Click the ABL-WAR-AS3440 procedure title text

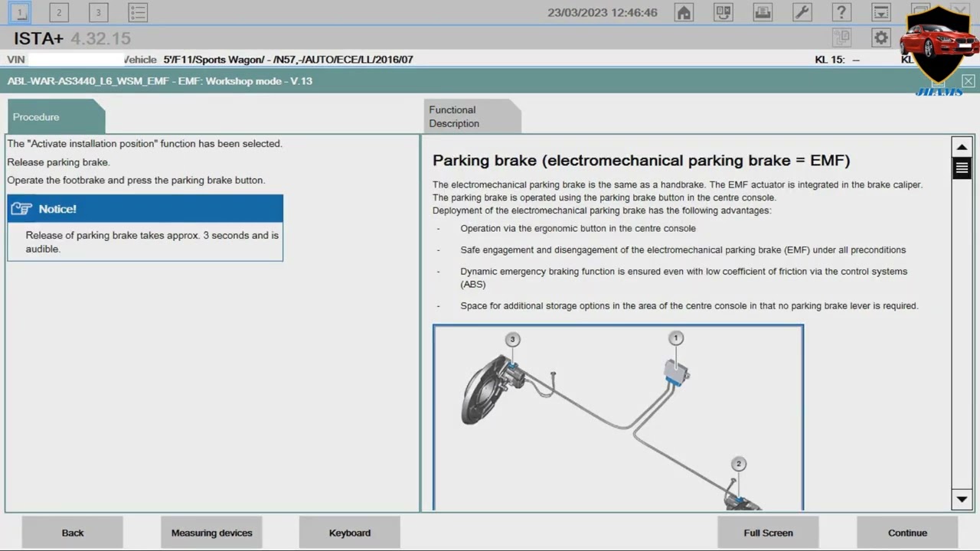point(159,81)
